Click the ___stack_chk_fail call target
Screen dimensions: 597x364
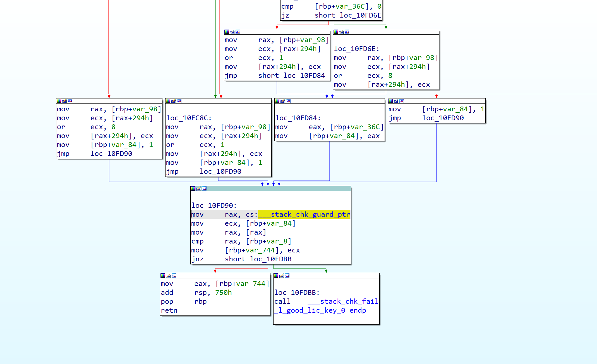[x=343, y=302]
